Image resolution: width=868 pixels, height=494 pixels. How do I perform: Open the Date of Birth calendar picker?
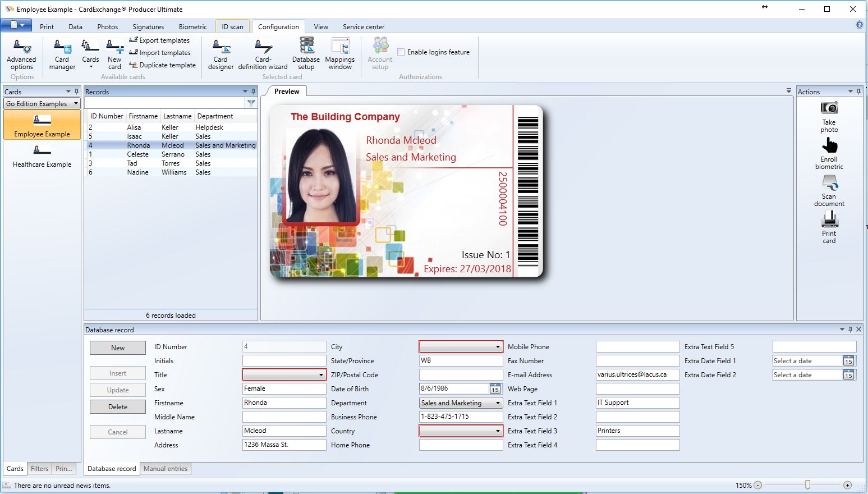click(x=494, y=389)
